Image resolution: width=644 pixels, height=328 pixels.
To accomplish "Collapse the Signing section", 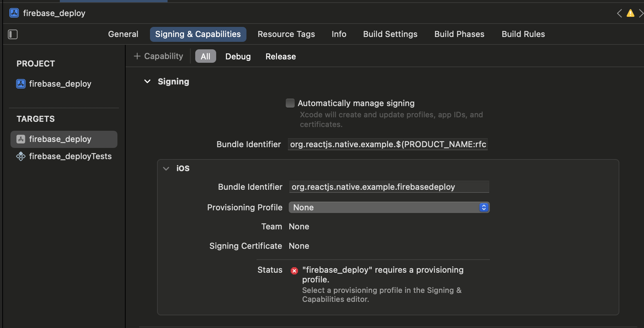I will pos(147,81).
